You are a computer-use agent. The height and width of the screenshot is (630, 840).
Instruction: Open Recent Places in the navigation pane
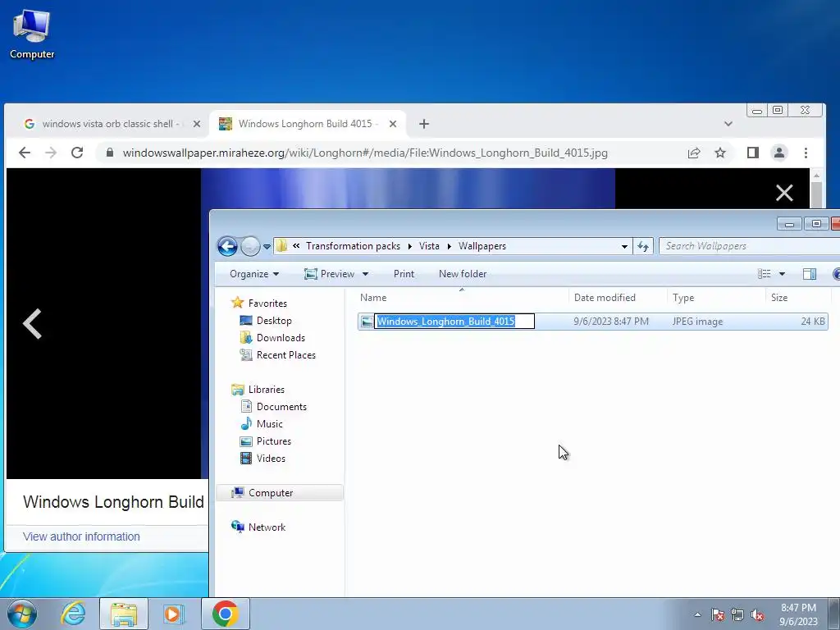tap(278, 354)
